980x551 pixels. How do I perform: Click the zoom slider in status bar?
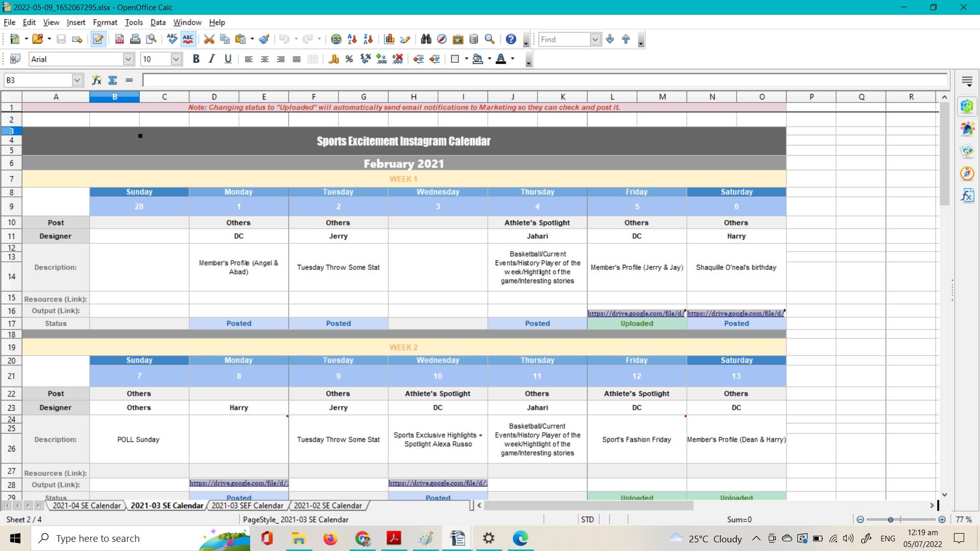[891, 519]
